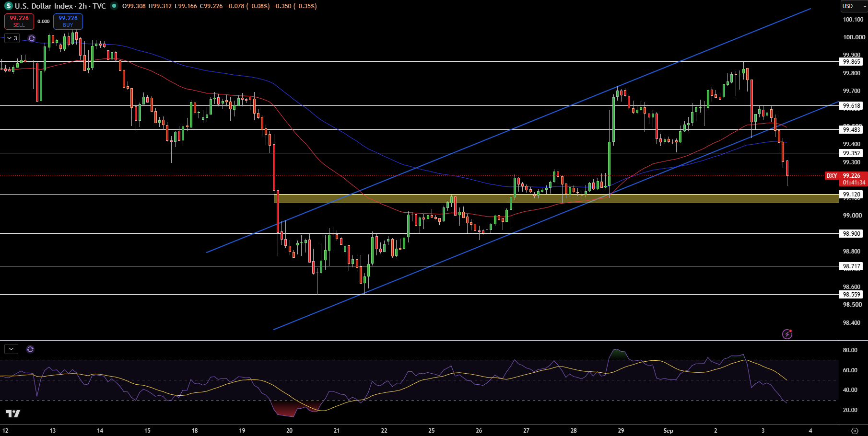Click the green market status dot
868x436 pixels.
(x=114, y=6)
